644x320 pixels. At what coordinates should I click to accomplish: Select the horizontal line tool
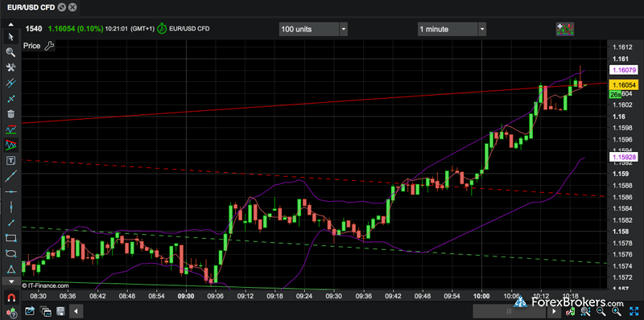coord(10,191)
